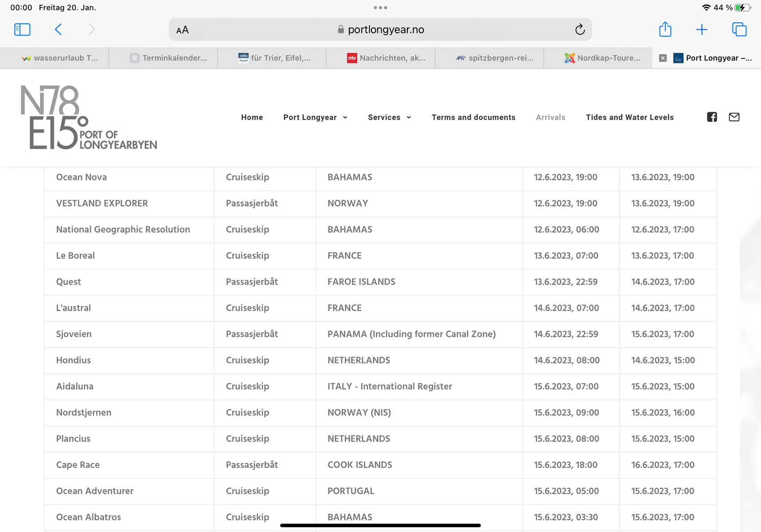The image size is (761, 532).
Task: Click the Ocean Albatros ship name
Action: click(88, 517)
